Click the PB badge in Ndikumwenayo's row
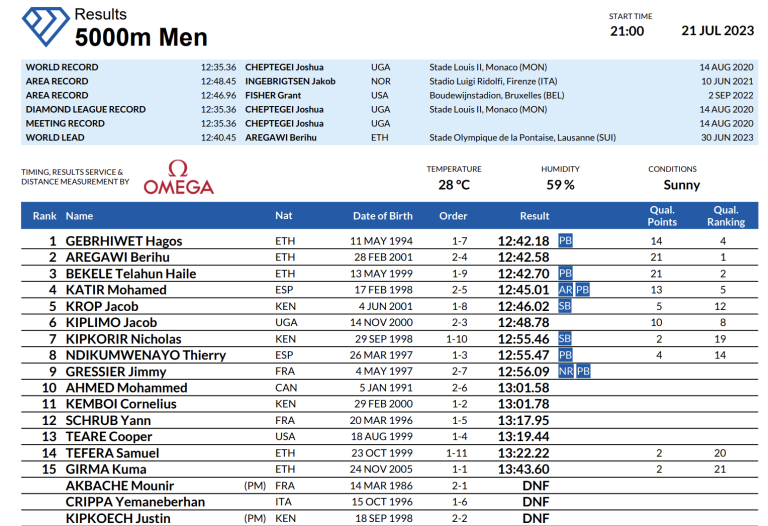Viewport: 768px width, 526px height. click(x=565, y=355)
